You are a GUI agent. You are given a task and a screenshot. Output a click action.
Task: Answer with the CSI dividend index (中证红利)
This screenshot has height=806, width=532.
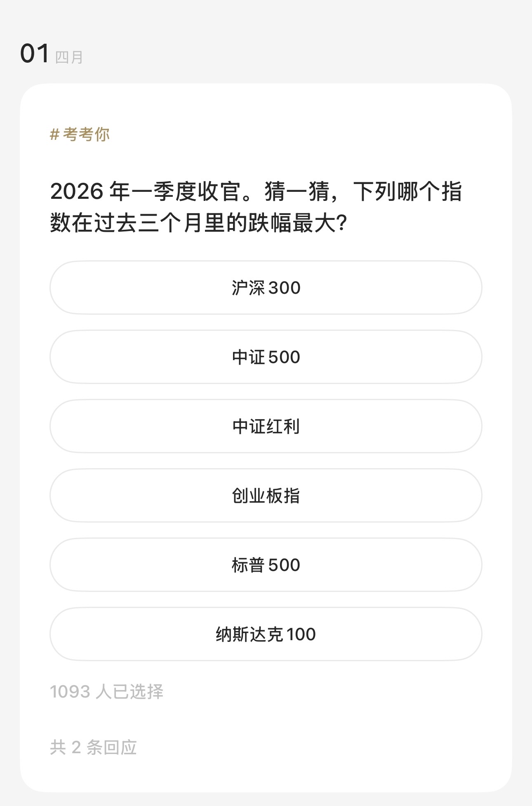(x=266, y=426)
